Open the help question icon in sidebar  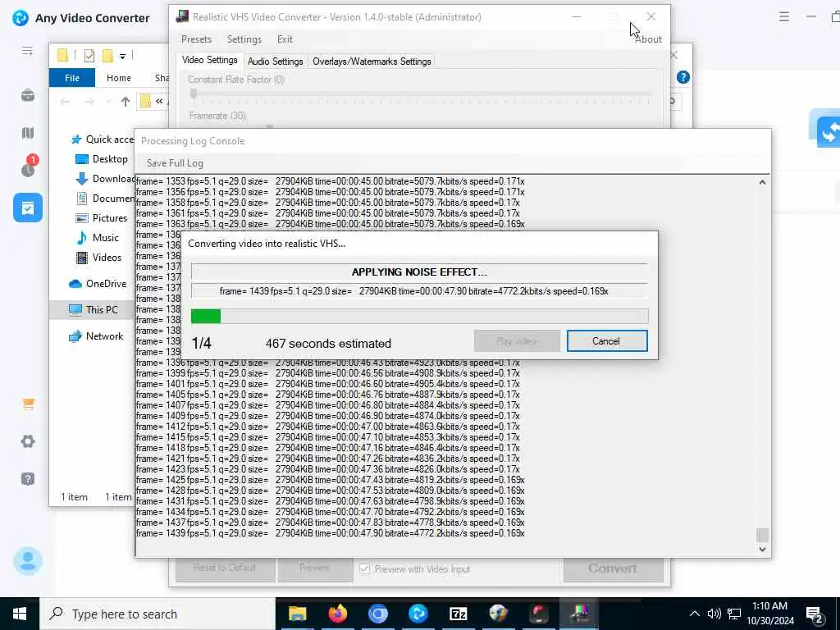(x=28, y=478)
